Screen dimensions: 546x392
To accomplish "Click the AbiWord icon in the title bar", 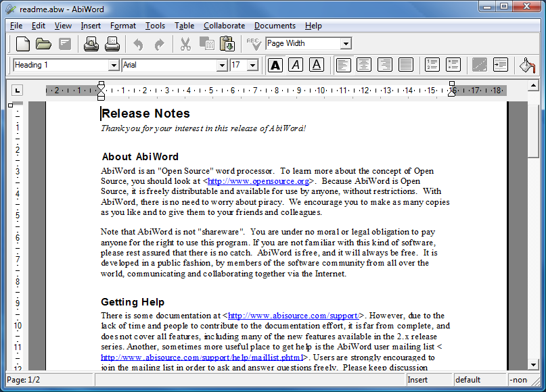I will 11,9.
